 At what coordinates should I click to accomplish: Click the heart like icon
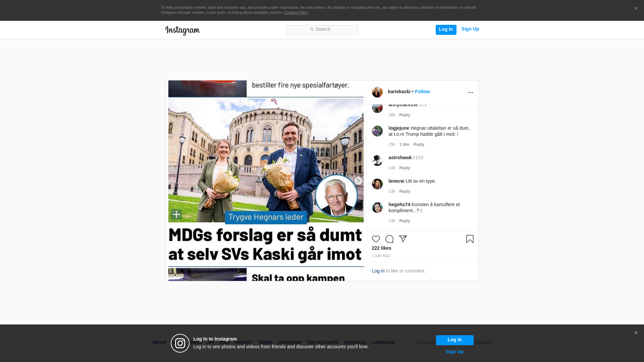(x=376, y=239)
